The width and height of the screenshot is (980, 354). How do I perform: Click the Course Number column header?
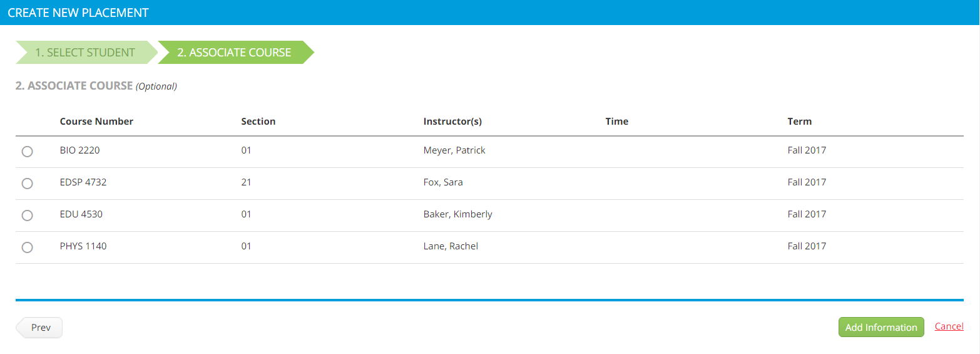tap(96, 122)
